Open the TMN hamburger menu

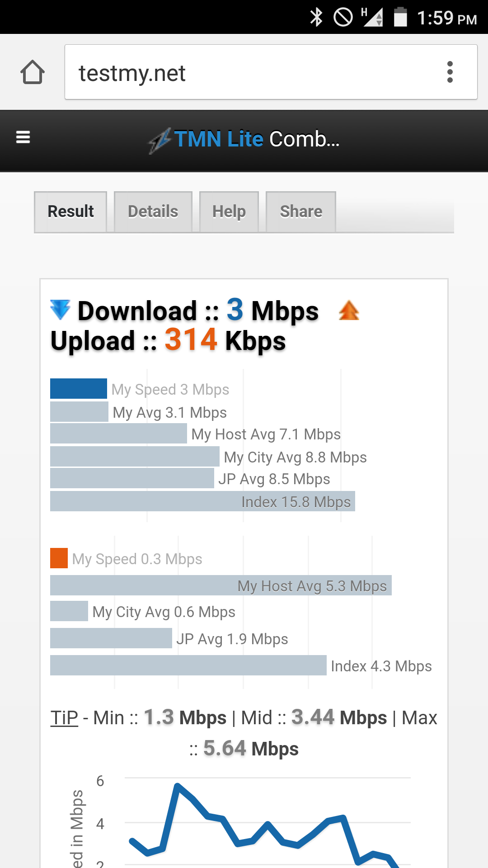23,137
